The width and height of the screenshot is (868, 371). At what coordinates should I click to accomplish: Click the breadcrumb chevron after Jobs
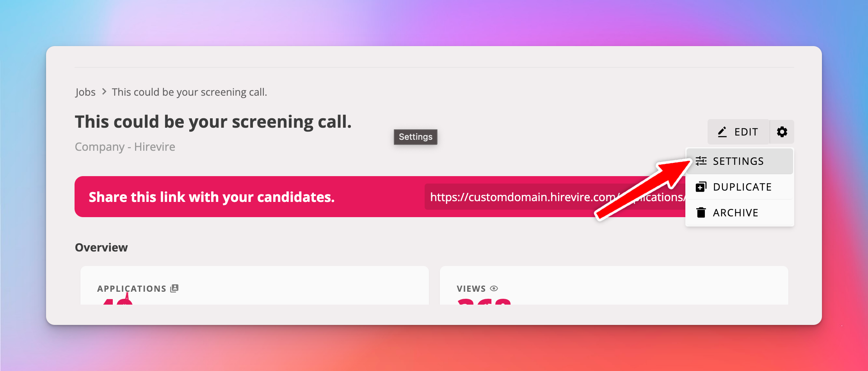(x=104, y=92)
